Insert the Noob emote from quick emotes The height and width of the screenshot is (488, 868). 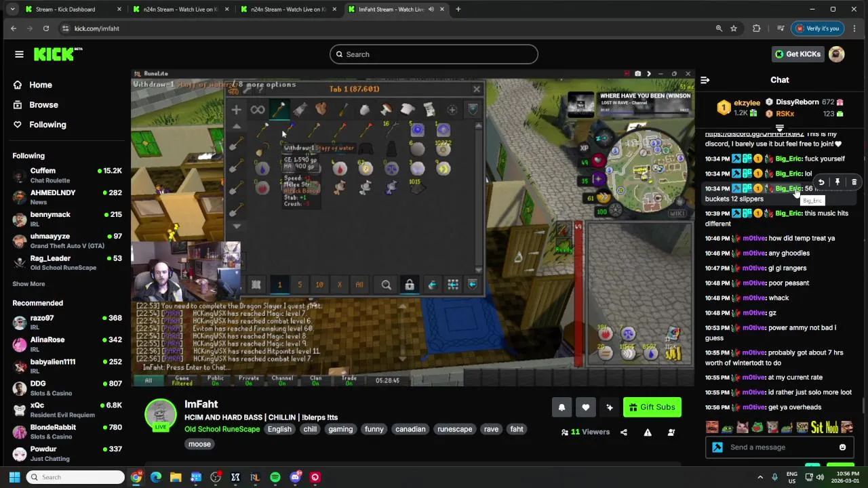pos(831,427)
